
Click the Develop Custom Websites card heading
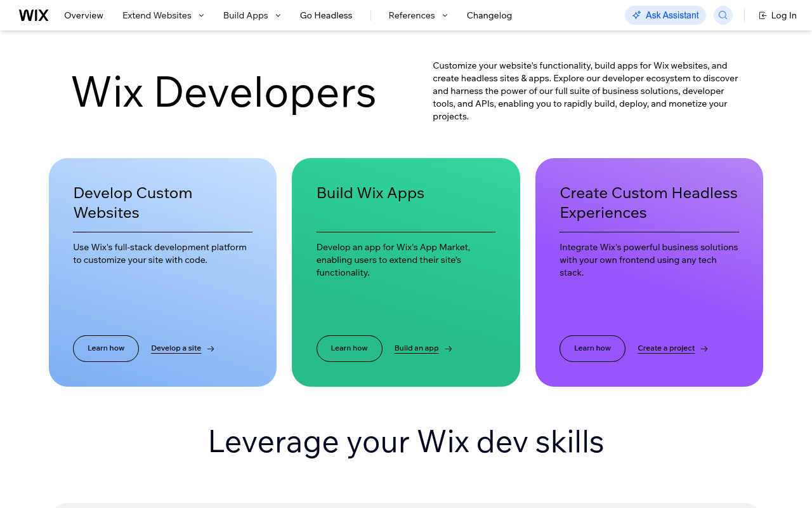pos(133,203)
